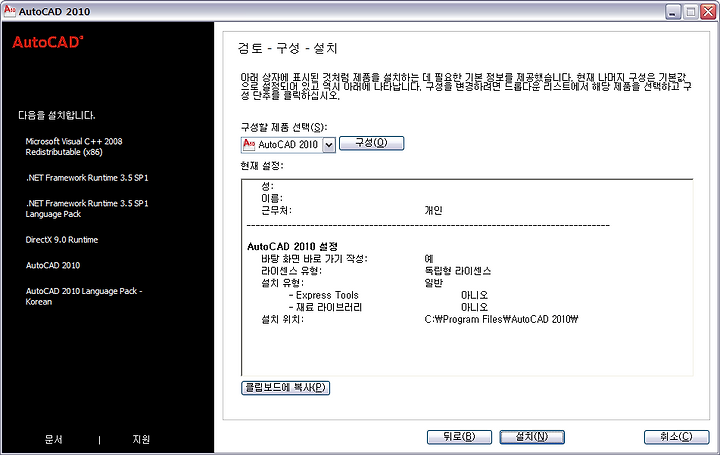Screen dimensions: 720x455
Task: Click the 바탕 화면 바로 가기 작성 setting
Action: [x=314, y=259]
